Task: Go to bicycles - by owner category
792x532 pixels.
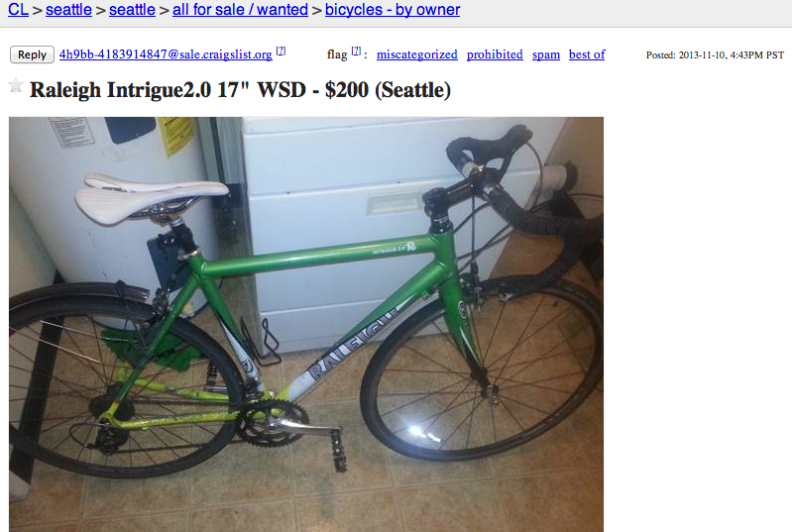Action: [393, 9]
